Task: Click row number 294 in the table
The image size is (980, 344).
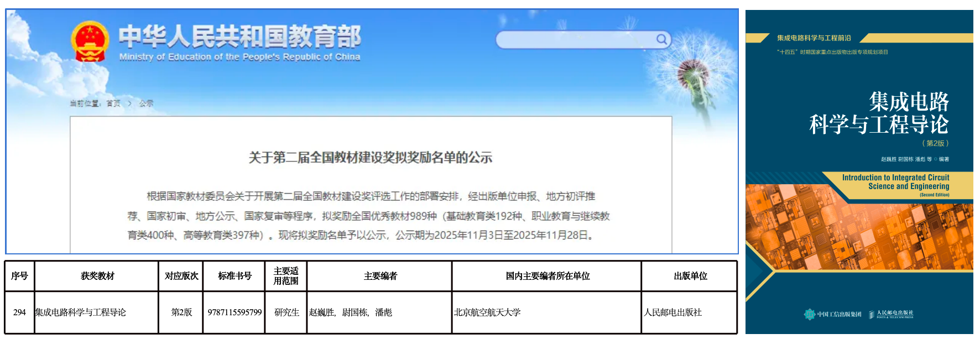Action: coord(19,312)
